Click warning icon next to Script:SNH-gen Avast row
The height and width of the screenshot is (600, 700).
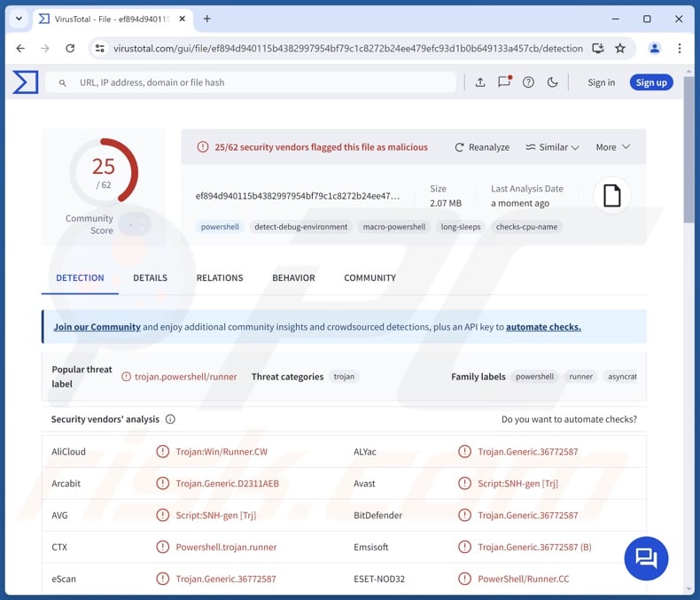pos(464,483)
